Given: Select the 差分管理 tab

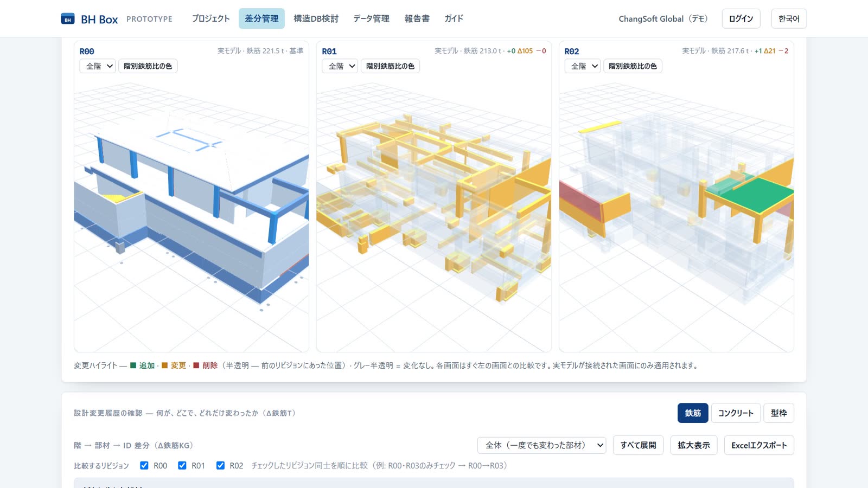Looking at the screenshot, I should coord(261,18).
